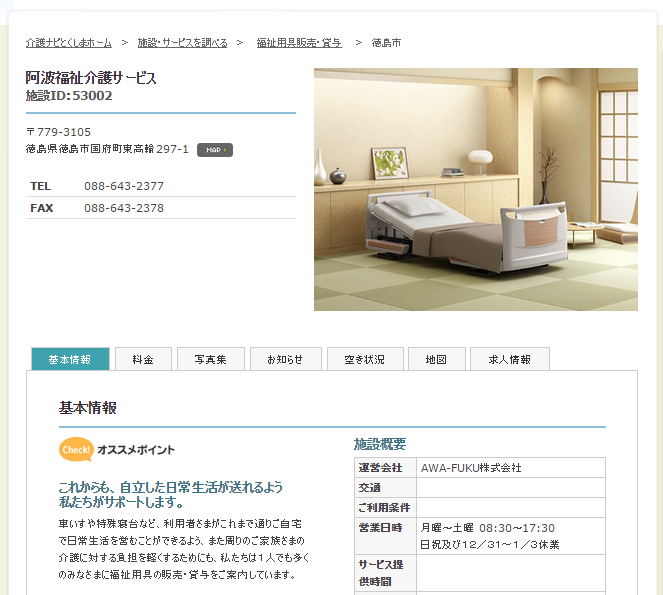Click the Check! recommended point icon
Image resolution: width=663 pixels, height=595 pixels.
pos(76,449)
